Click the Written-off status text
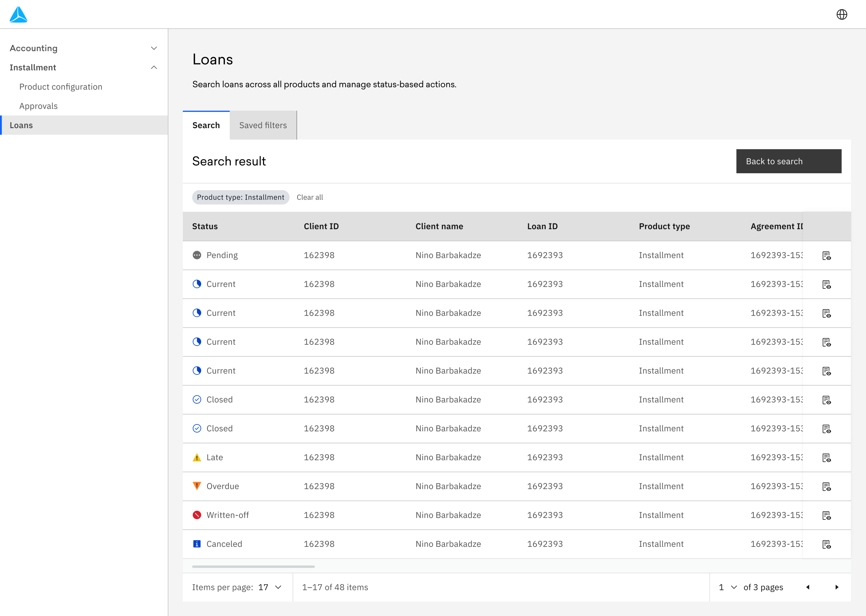 click(227, 515)
